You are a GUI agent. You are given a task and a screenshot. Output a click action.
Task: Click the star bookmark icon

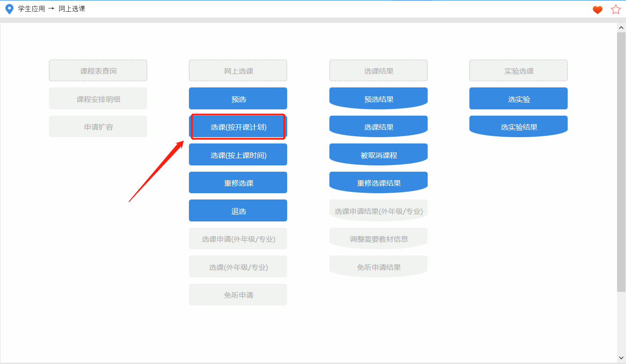click(615, 9)
